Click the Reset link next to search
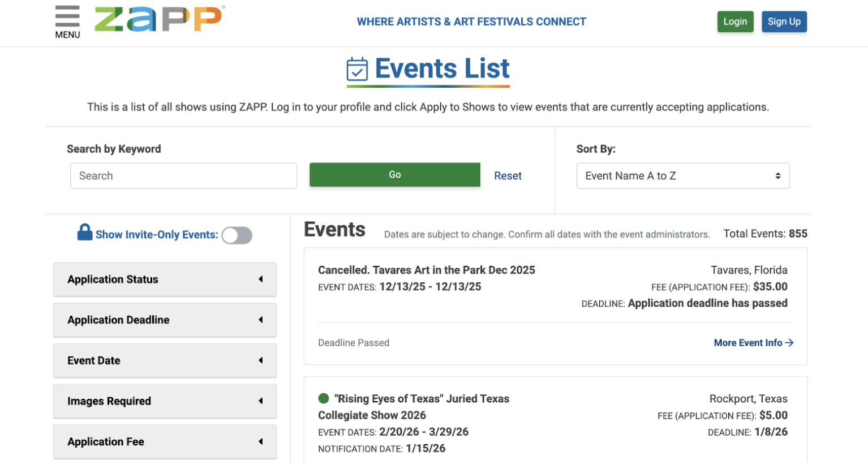Screen dimensions: 868x473 click(508, 175)
